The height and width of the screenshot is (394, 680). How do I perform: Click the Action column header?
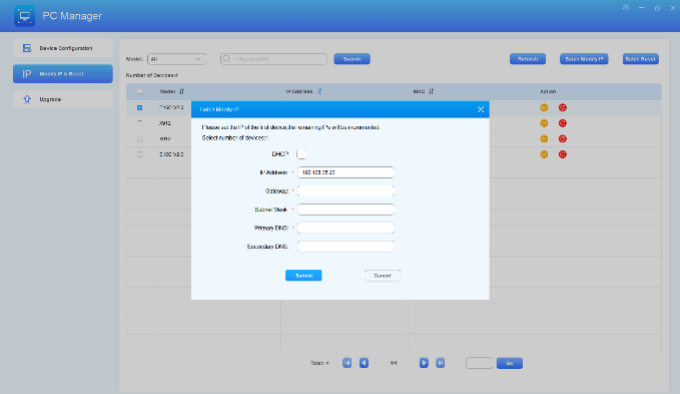tap(548, 91)
